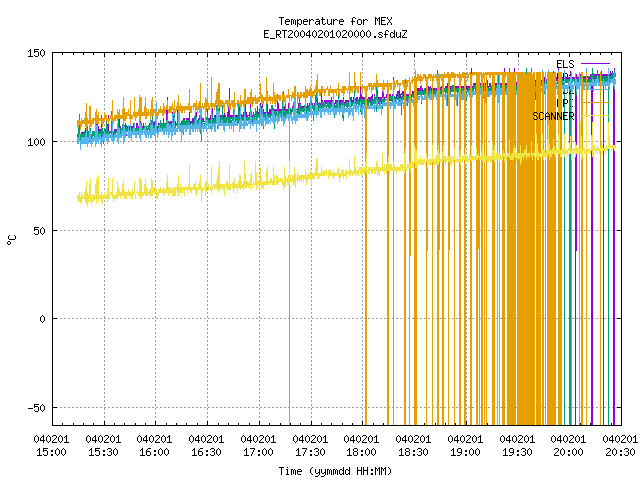Click the x-axis tick label '040201 15:30'
Image resolution: width=640 pixels, height=480 pixels.
104,446
